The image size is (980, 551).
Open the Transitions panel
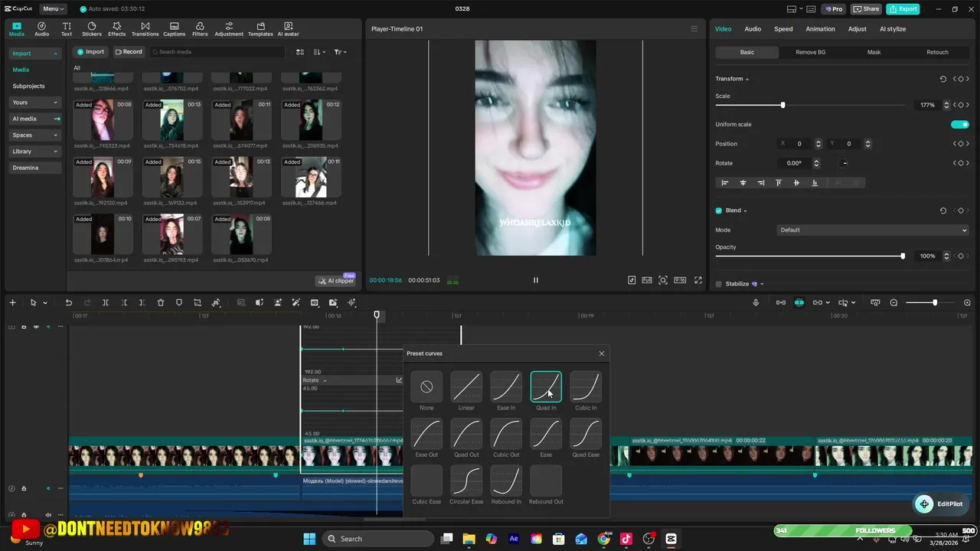pos(145,29)
